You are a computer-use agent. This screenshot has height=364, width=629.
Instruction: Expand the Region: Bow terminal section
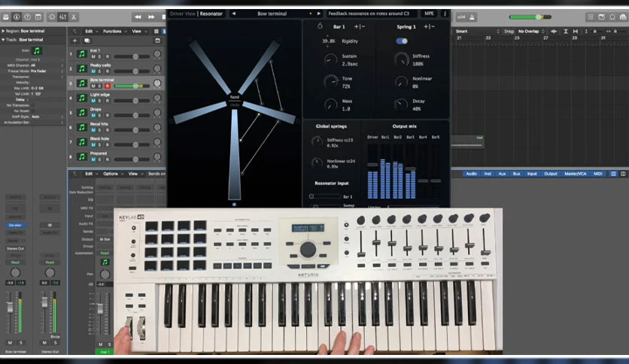pyautogui.click(x=3, y=31)
